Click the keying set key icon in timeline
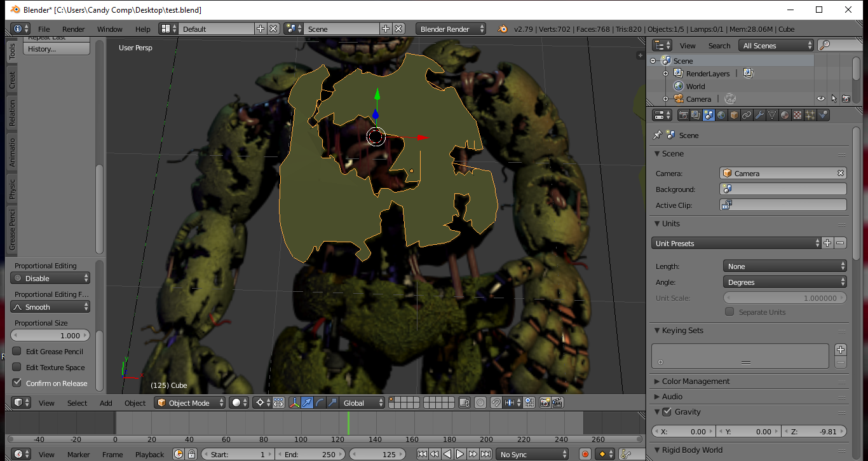Screen dimensions: 868x461 [x=625, y=454]
